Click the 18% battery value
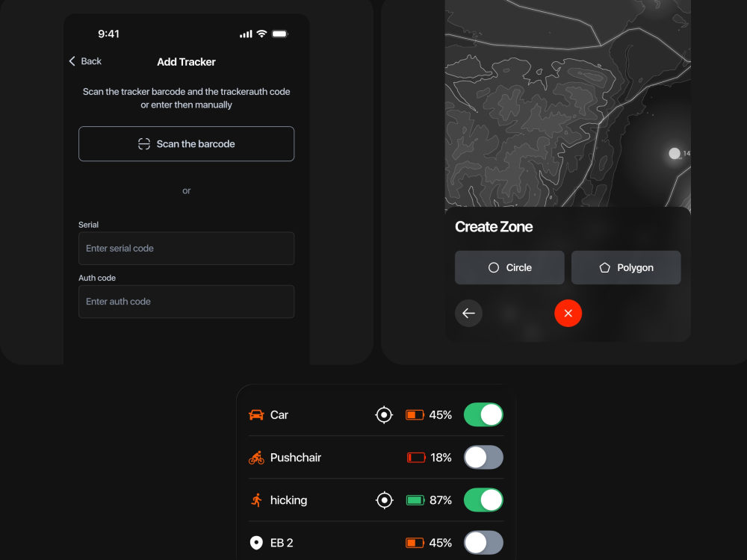Screen dimensions: 747x560 coord(441,458)
